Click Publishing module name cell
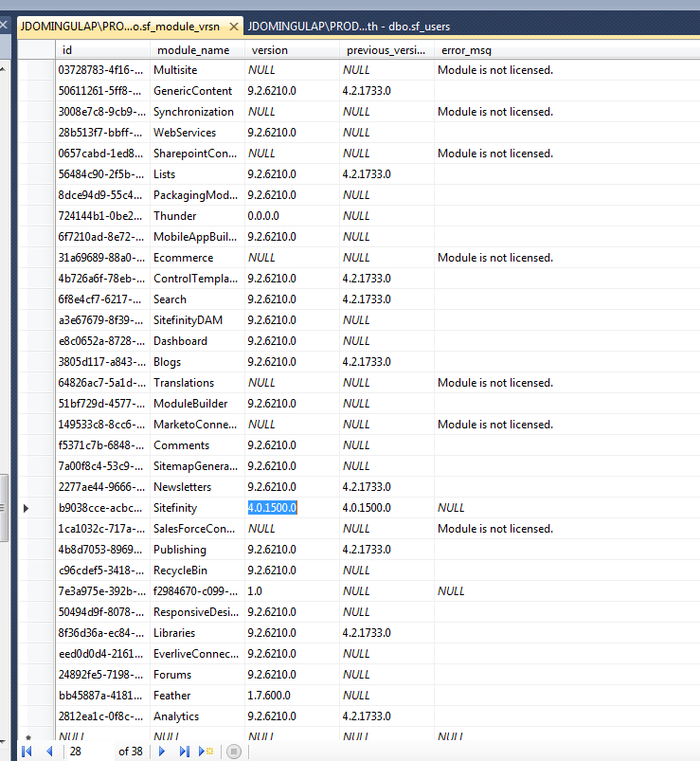The image size is (700, 761). pyautogui.click(x=197, y=550)
